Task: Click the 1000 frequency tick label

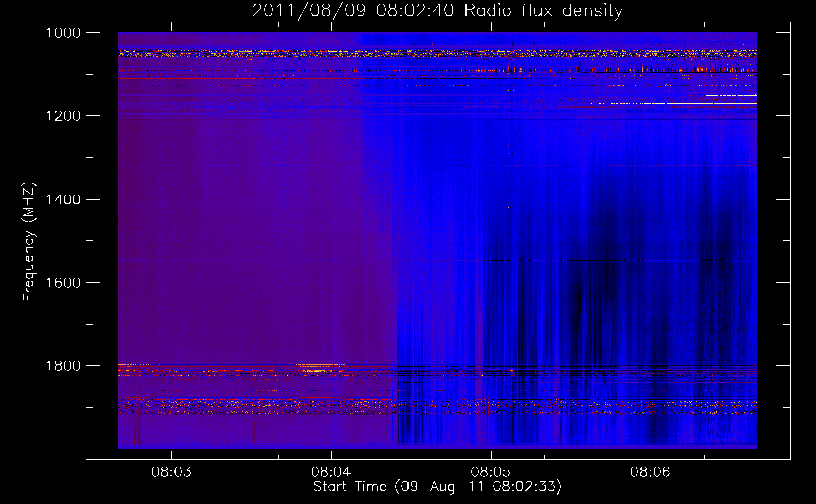Action: (x=64, y=33)
